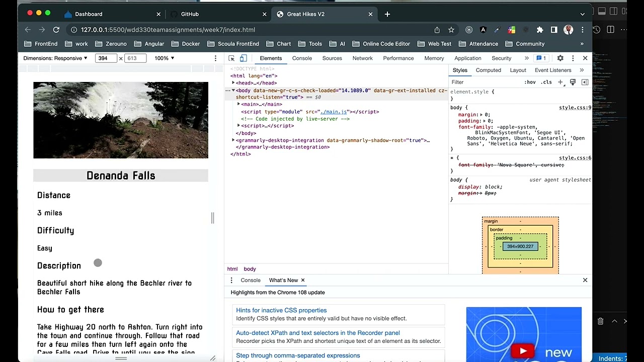
Task: Click the viewport width input field
Action: pos(106,58)
